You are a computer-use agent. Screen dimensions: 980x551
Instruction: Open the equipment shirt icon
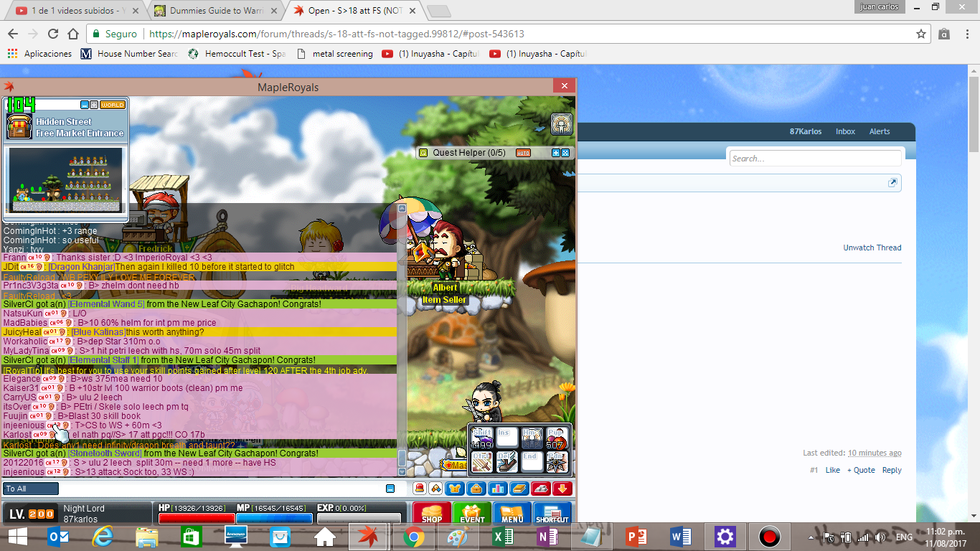(453, 489)
